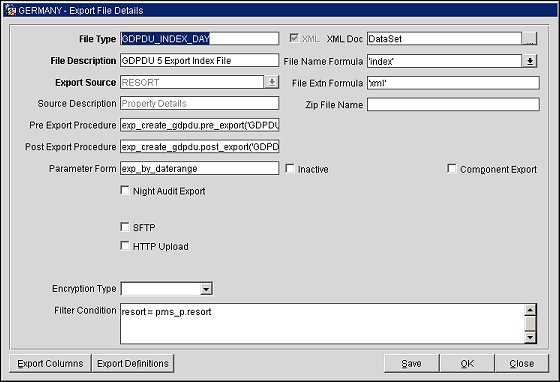
Task: Focus the XML Doc field
Action: (444, 39)
